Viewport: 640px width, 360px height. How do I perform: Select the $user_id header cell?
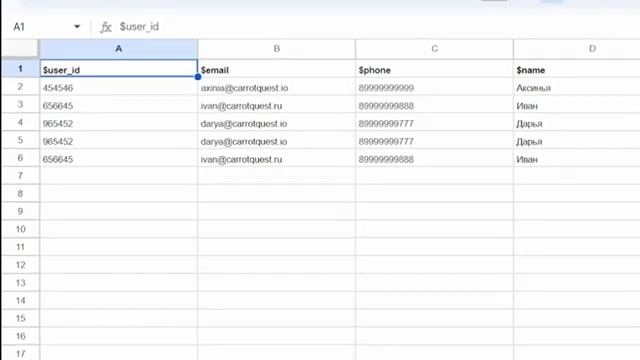(118, 68)
